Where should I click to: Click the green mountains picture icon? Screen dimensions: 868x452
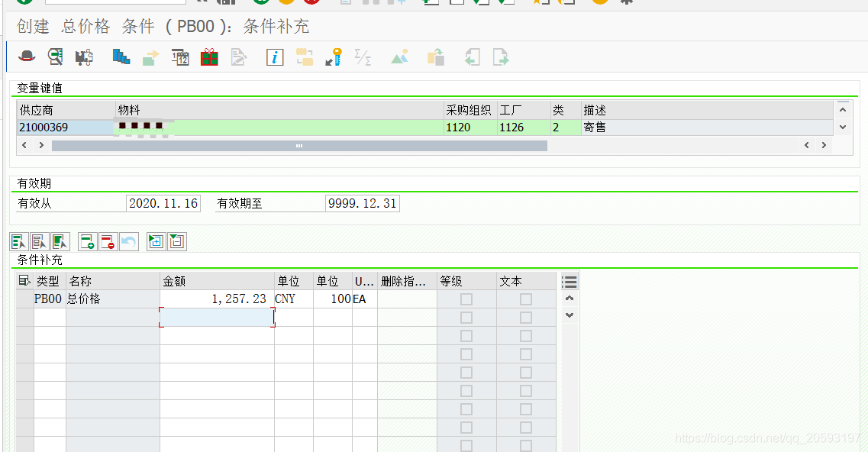pyautogui.click(x=400, y=56)
